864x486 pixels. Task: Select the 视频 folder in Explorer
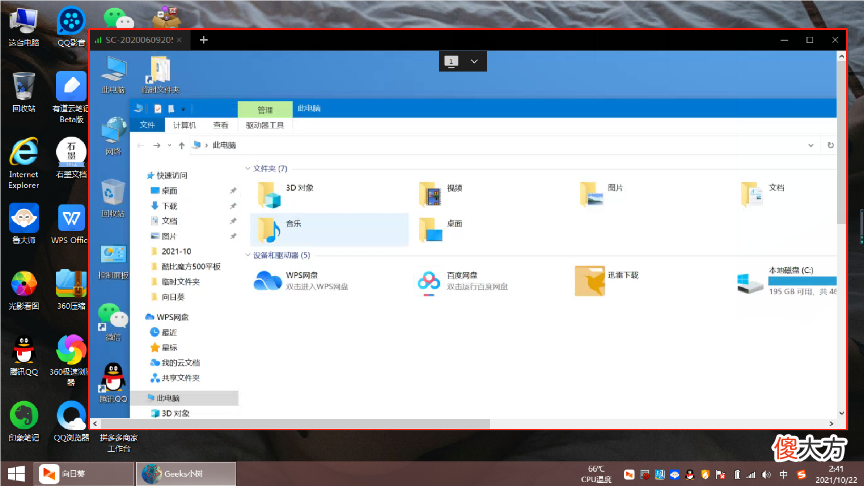[441, 195]
